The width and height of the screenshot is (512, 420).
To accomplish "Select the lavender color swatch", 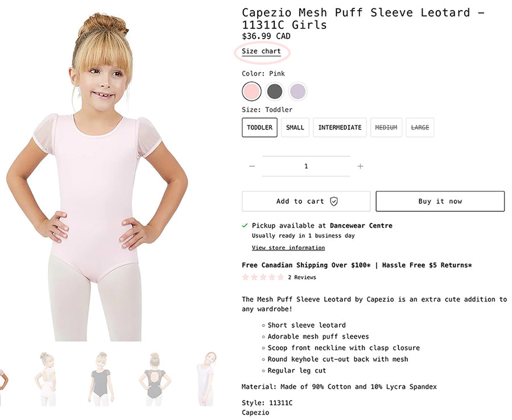I will tap(298, 91).
